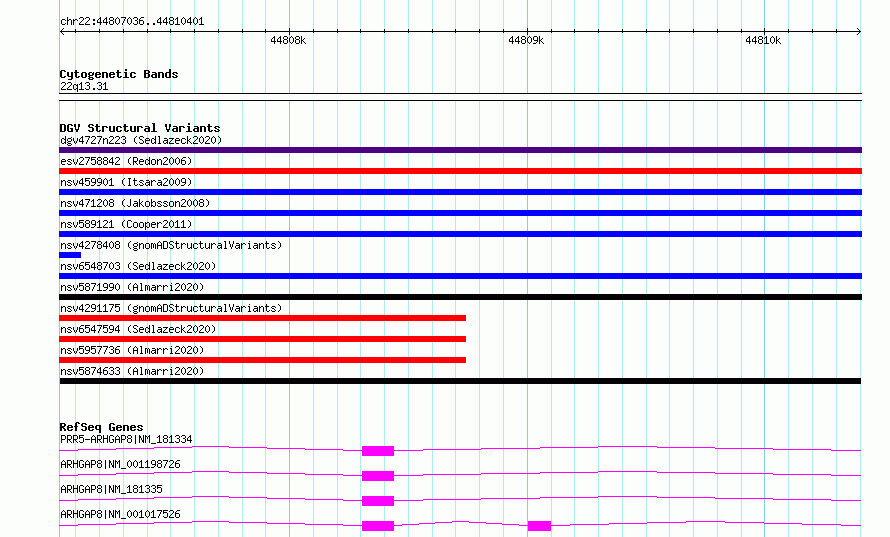Open the nsv6547594 (Sedlazeck2020) variant label
890x537 pixels.
tap(138, 329)
